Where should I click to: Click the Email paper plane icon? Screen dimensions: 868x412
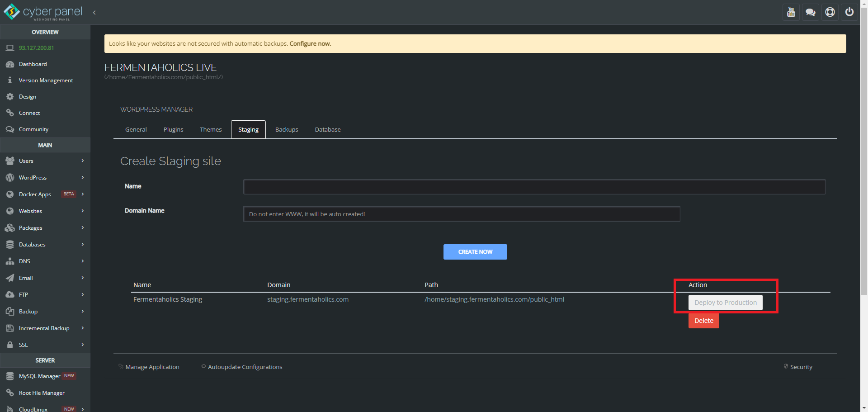[x=10, y=278]
